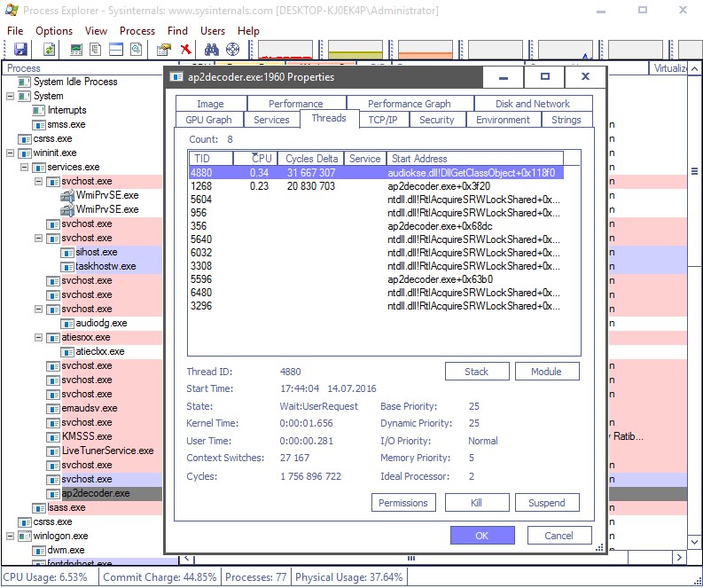703x588 pixels.
Task: Select emaudsv.exe process row
Action: click(x=90, y=408)
